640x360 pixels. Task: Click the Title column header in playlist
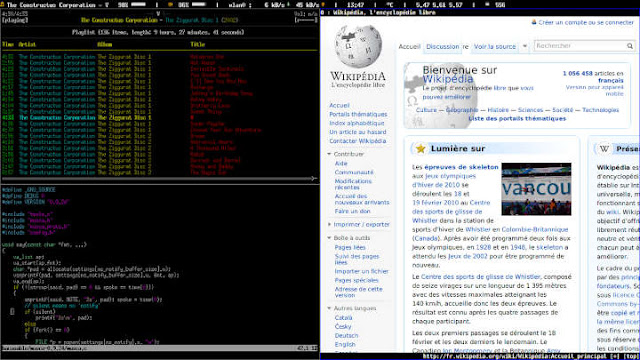click(x=198, y=44)
